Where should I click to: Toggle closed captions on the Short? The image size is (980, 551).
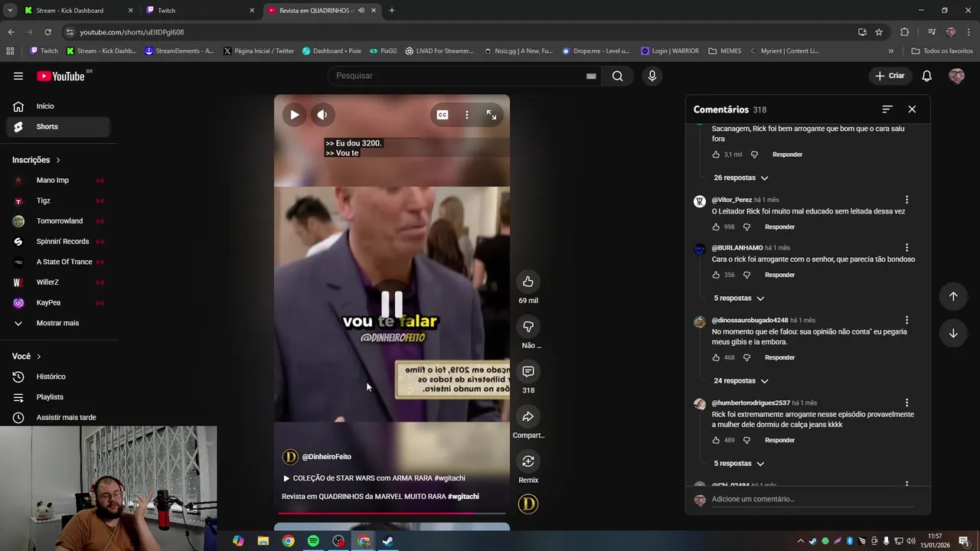click(443, 115)
